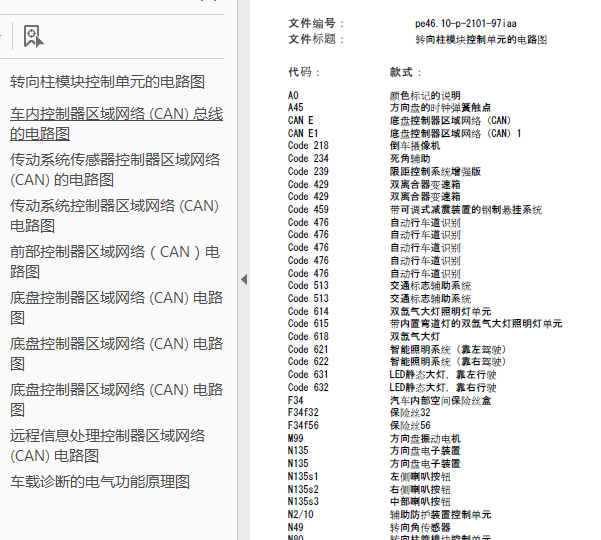Screen dimensions: 601x540
Task: Select the CAN E1 code entry
Action: 303,133
